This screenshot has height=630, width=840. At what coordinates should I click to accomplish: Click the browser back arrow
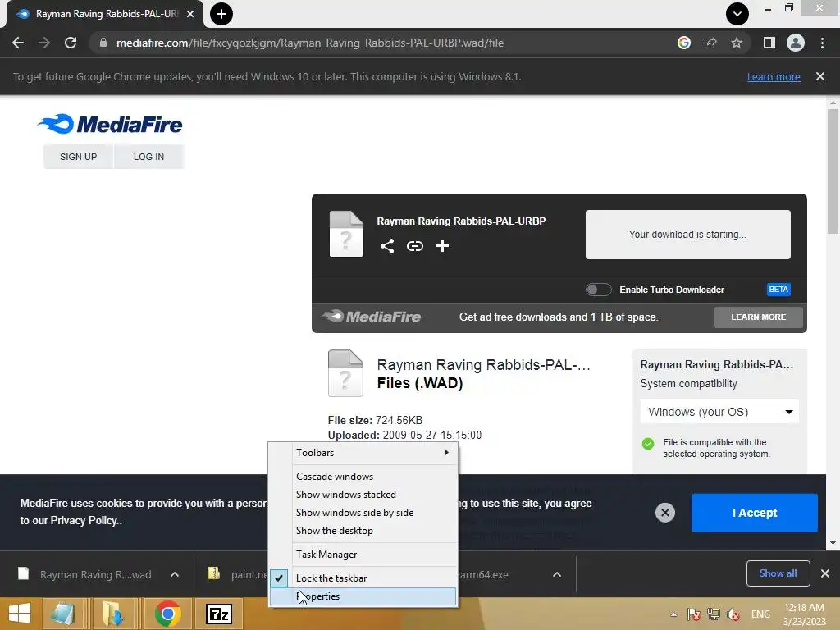(x=18, y=43)
